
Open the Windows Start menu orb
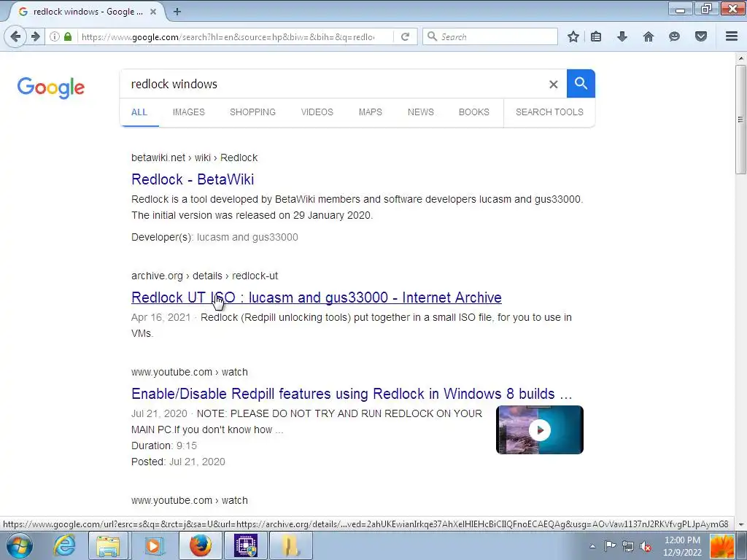pyautogui.click(x=20, y=545)
